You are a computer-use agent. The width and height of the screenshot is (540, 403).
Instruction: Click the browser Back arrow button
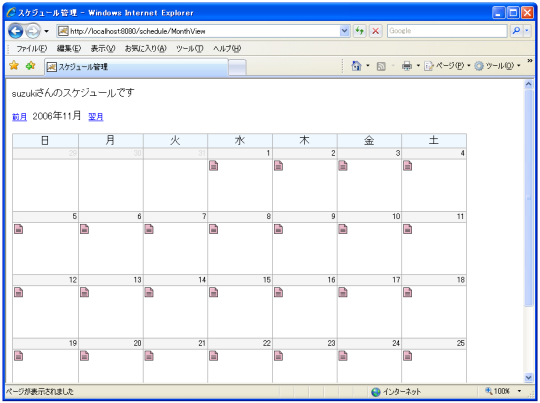(16, 31)
